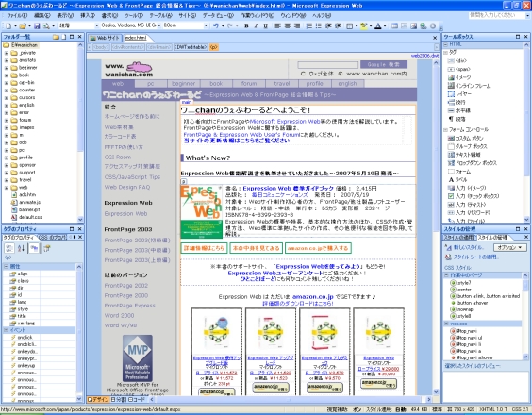Select ウェブ全体 radio button
532x415 pixels.
[304, 74]
